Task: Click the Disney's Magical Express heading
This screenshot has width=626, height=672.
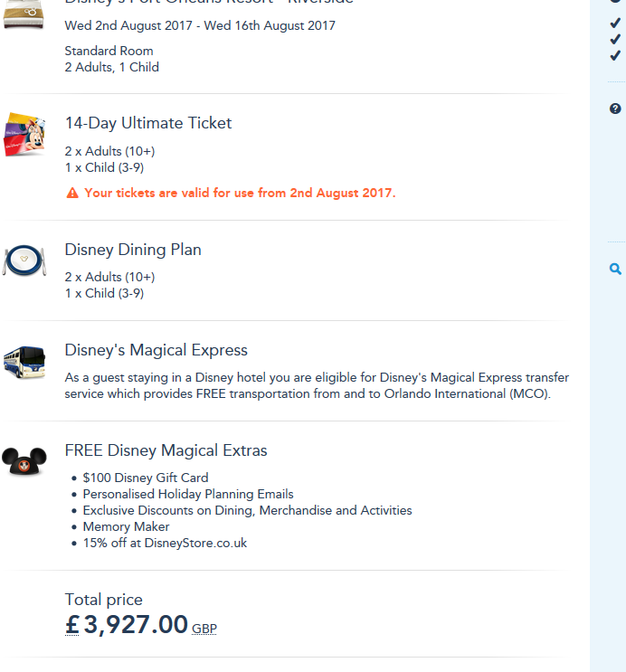Action: tap(156, 350)
